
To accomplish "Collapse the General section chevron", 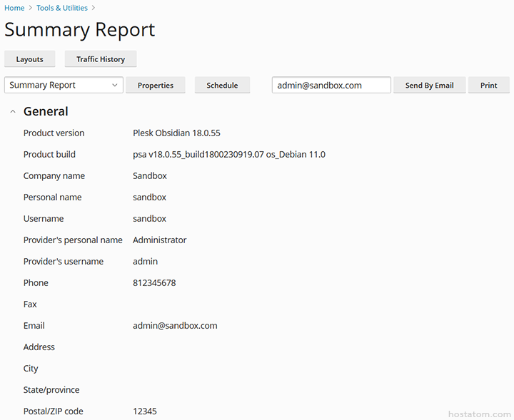I will click(x=13, y=112).
